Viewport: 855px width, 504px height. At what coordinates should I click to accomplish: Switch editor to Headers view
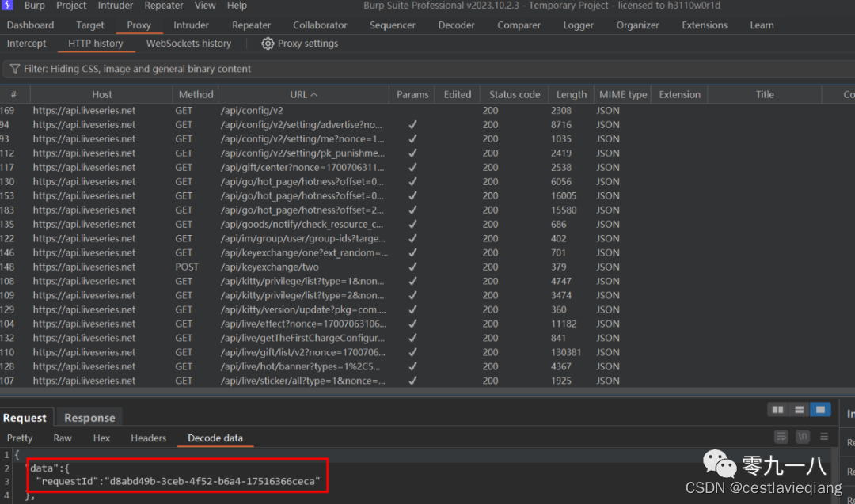pyautogui.click(x=148, y=438)
